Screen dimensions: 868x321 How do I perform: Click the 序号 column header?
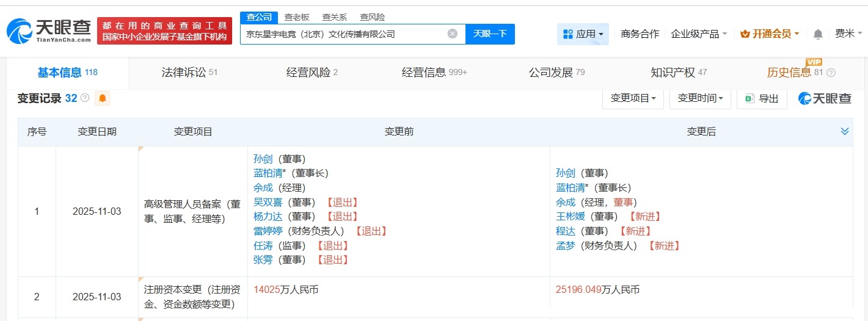[37, 131]
